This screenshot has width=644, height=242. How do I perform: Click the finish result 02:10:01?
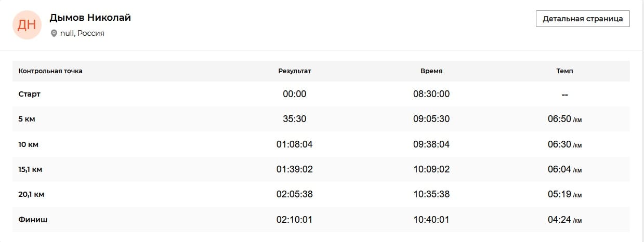click(x=294, y=220)
